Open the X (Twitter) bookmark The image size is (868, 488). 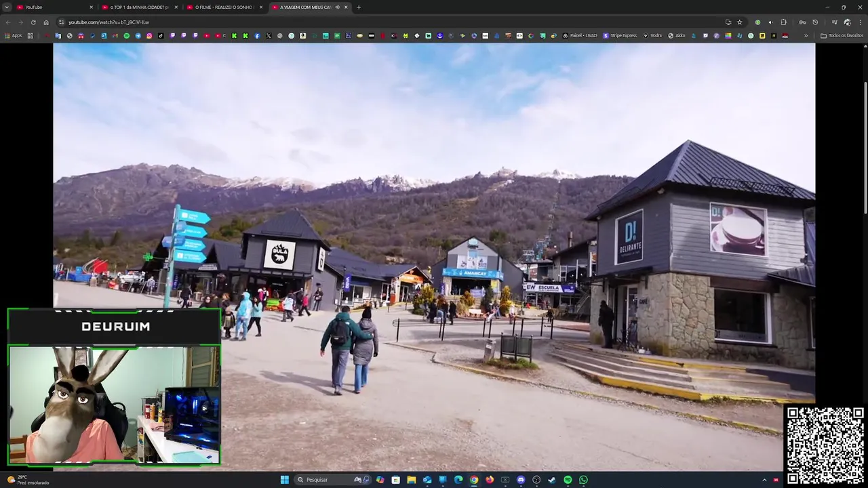pyautogui.click(x=269, y=35)
